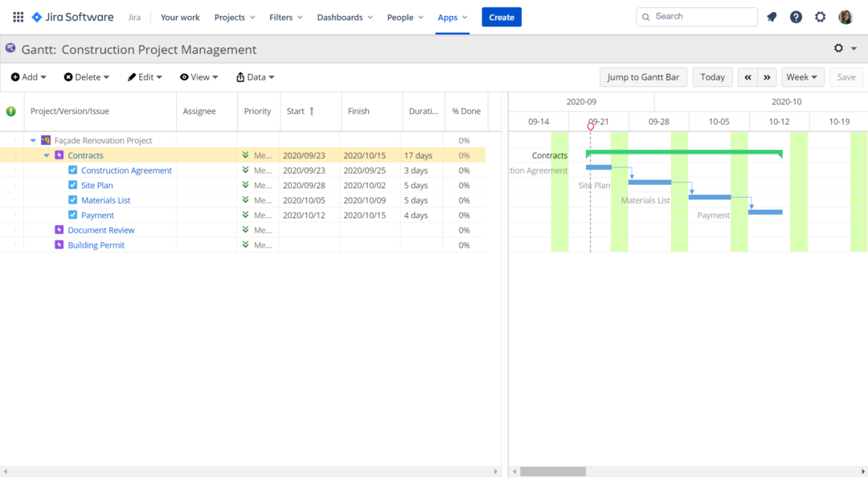Click the Data export icon in toolbar
The height and width of the screenshot is (489, 868).
click(x=240, y=76)
